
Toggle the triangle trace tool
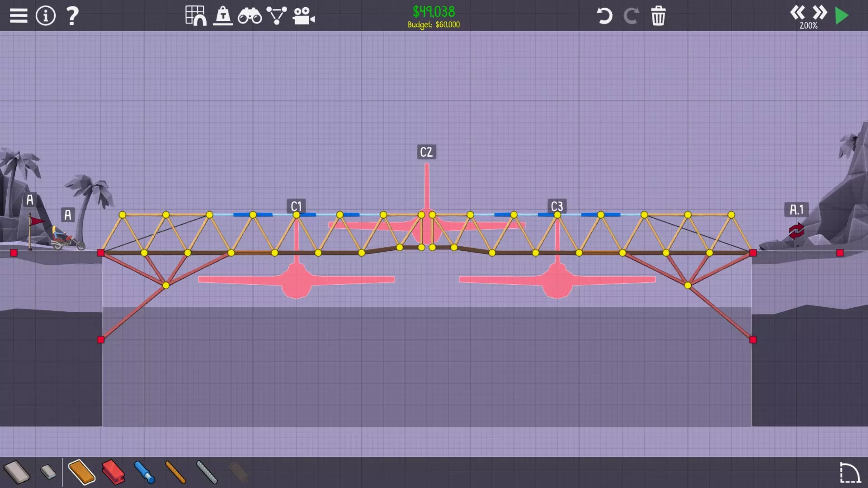tap(276, 16)
